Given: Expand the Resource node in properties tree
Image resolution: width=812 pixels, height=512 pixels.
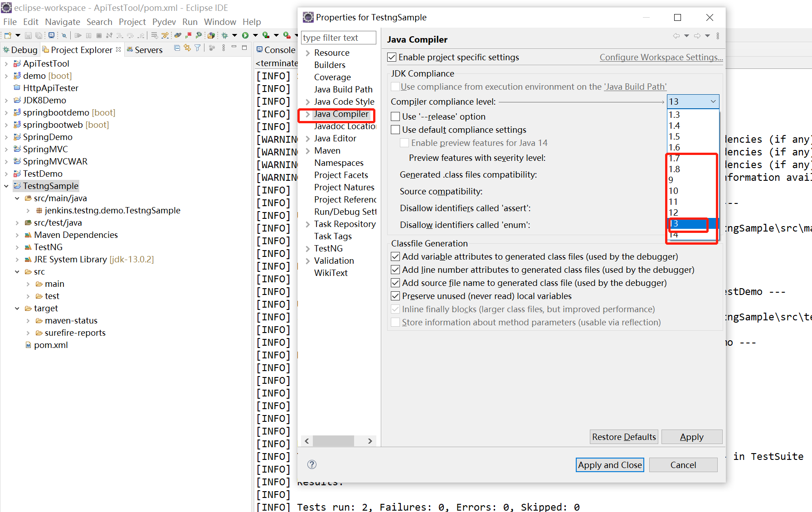Looking at the screenshot, I should tap(308, 53).
